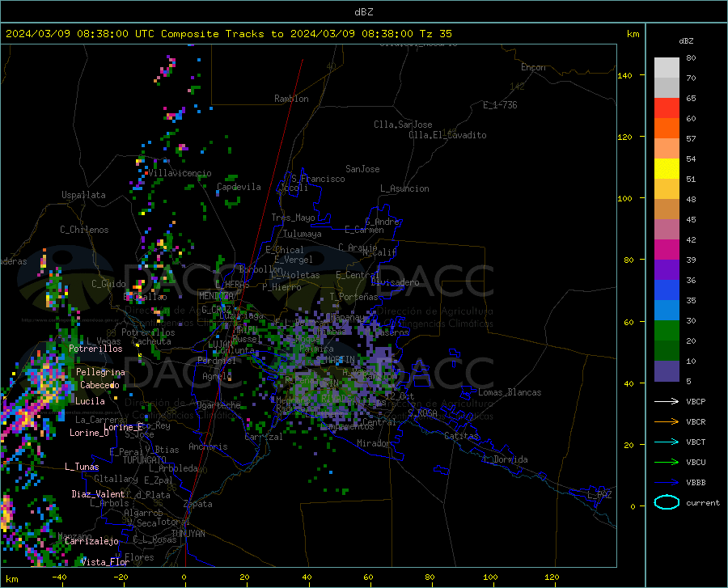
Task: Click the 'E_1-736' map label
Action: (x=500, y=105)
